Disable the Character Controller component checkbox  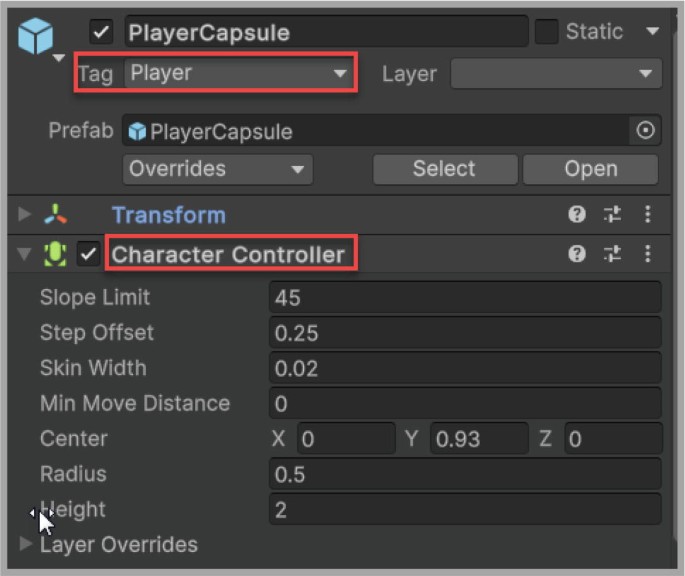(90, 255)
